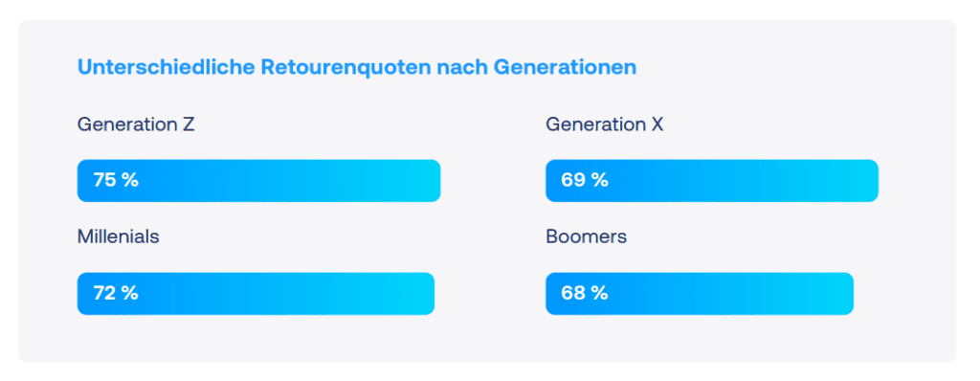Screen dimensions: 980x381
Task: Click the percent sign next to 75
Action: 130,180
